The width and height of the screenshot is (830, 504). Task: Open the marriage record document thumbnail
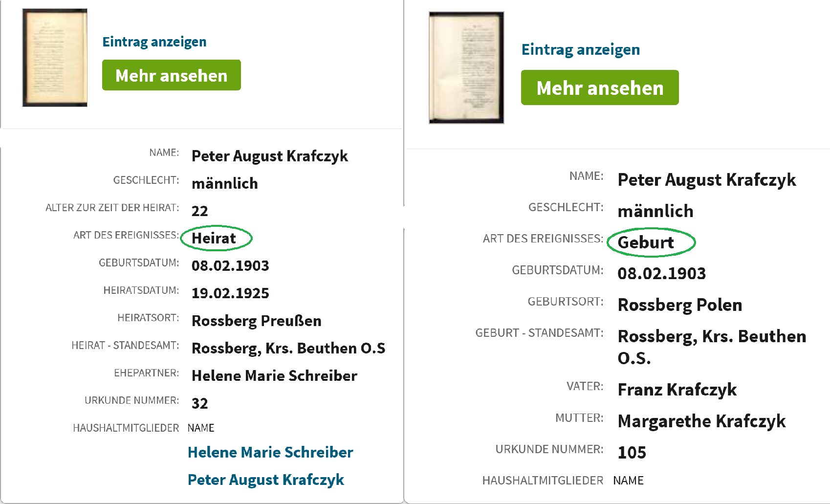point(55,58)
